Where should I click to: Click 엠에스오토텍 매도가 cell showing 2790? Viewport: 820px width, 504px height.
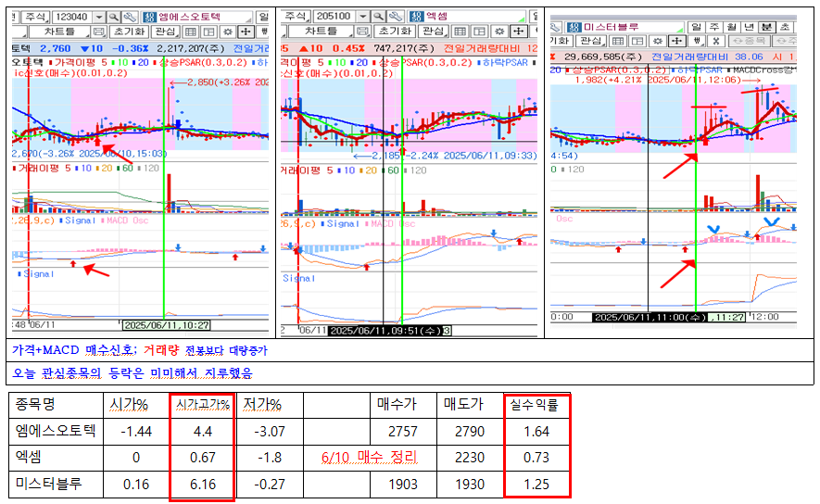(x=470, y=432)
